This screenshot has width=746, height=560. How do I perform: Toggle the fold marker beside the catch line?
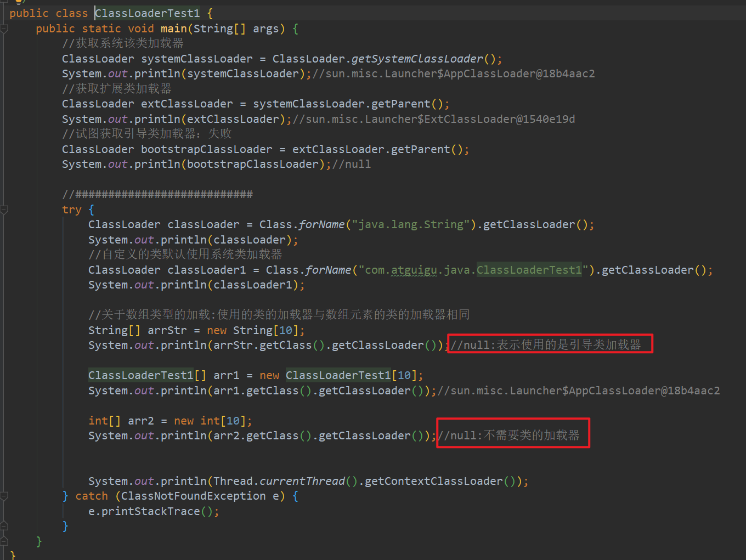click(x=4, y=496)
